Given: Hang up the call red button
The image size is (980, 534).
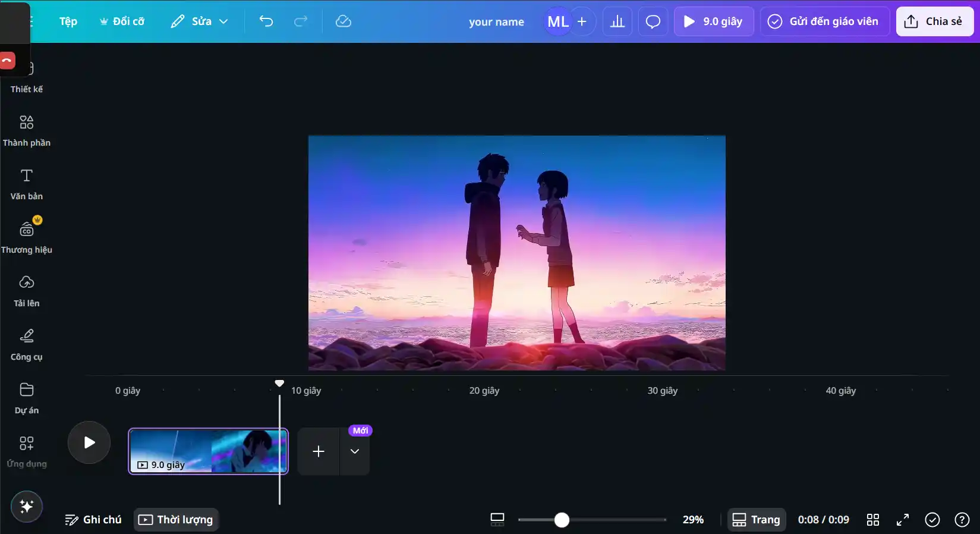Looking at the screenshot, I should 7,61.
